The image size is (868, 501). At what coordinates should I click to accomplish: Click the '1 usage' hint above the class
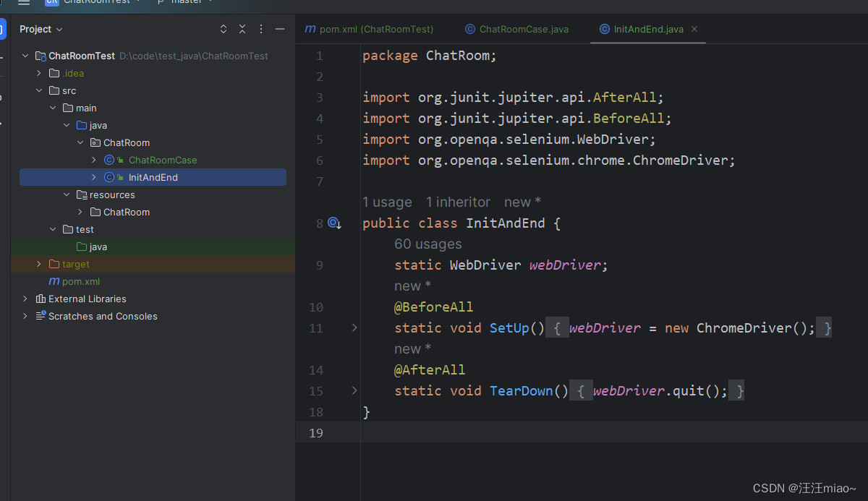click(x=387, y=202)
